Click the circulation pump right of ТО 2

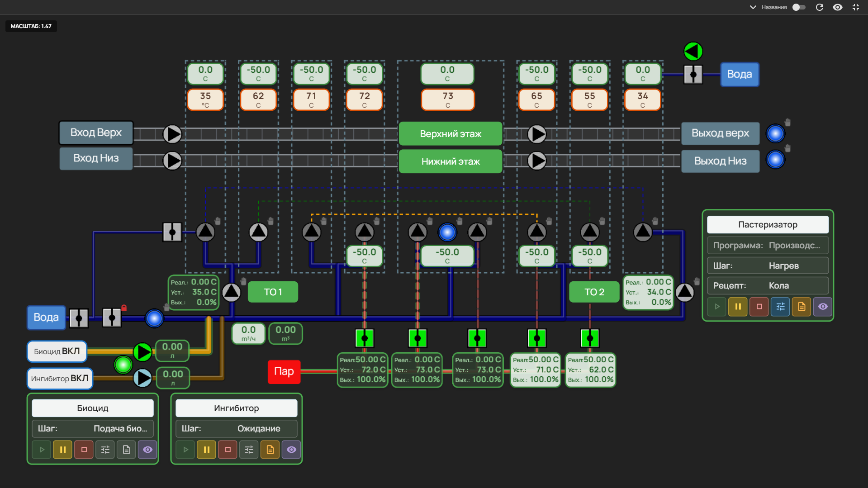pos(684,292)
